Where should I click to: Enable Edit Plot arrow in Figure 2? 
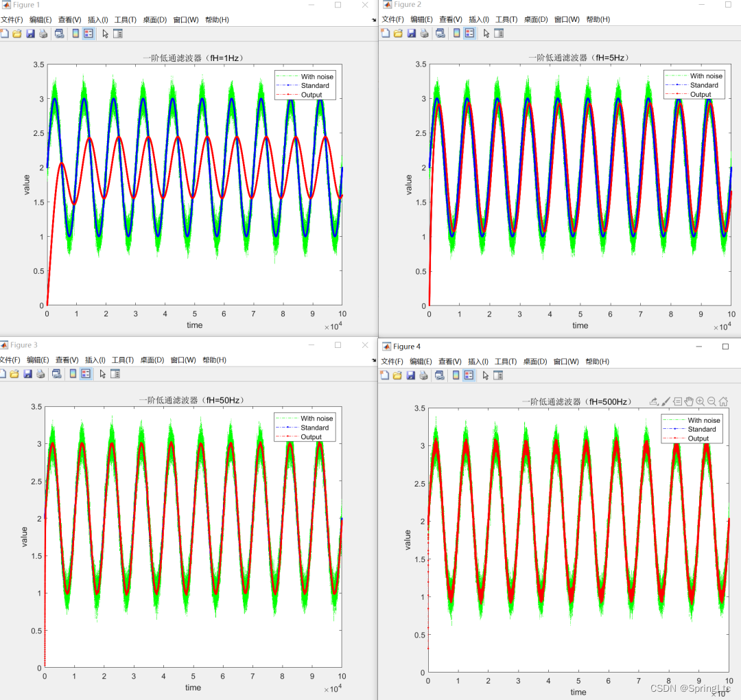(x=486, y=33)
